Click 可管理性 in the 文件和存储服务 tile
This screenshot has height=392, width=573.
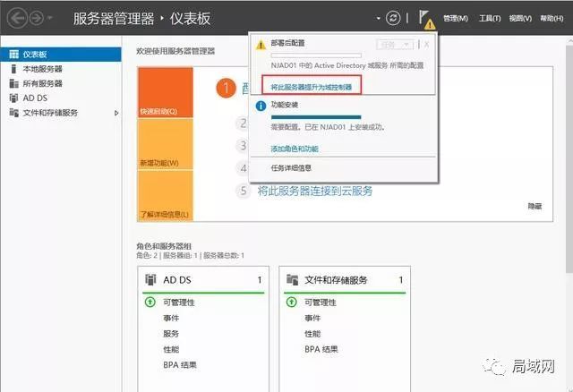(x=321, y=303)
